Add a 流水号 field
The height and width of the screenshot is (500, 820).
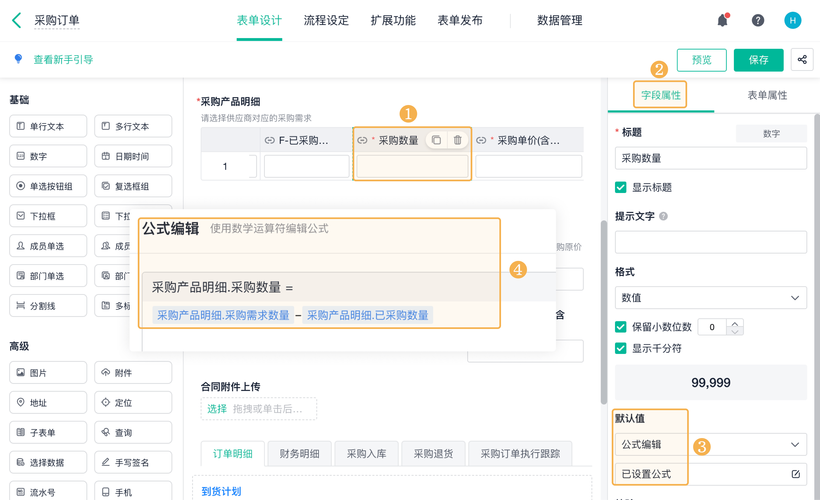coord(48,492)
